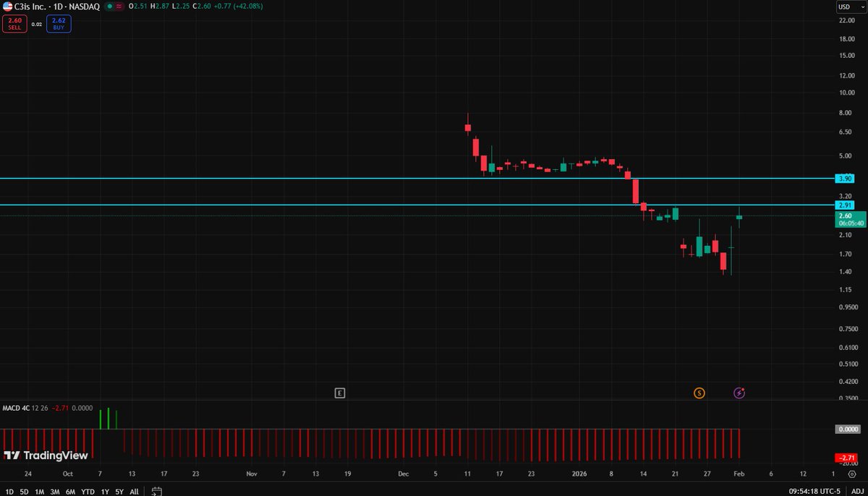Select the 1Y time range

(105, 492)
